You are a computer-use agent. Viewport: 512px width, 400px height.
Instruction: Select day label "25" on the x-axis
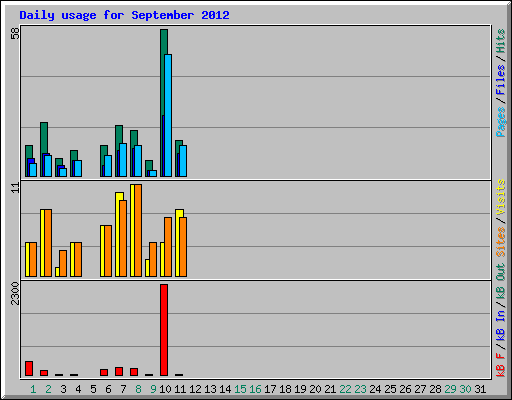tap(390, 389)
